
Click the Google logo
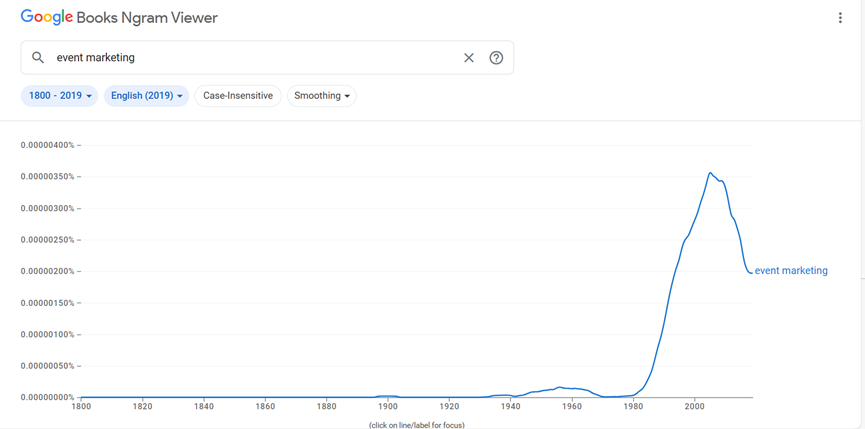(x=47, y=18)
